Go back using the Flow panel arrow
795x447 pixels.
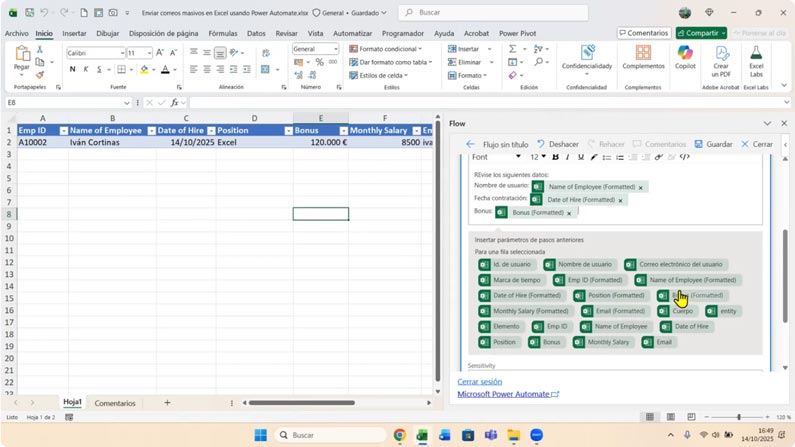click(470, 144)
